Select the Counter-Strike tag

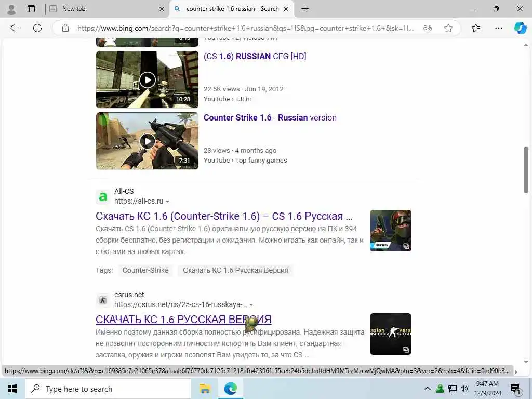(145, 270)
